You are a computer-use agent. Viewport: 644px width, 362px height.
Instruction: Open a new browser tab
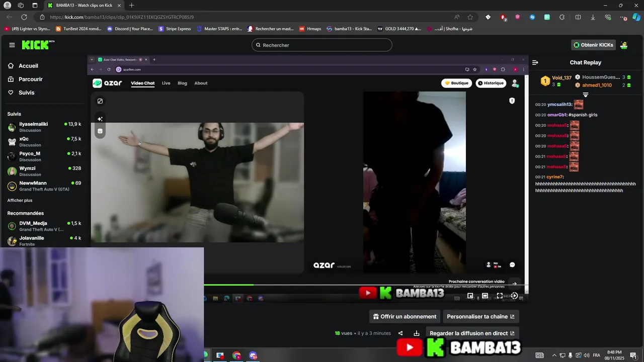coord(131,6)
